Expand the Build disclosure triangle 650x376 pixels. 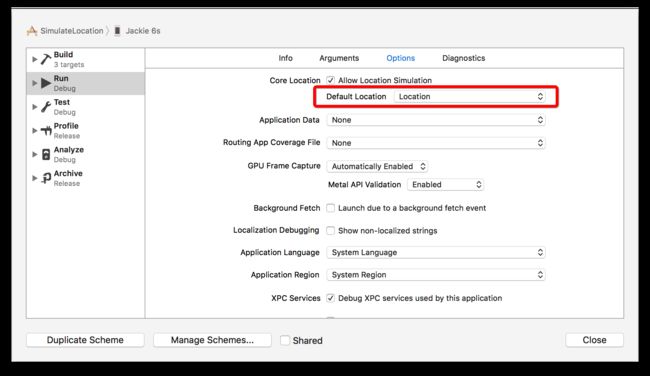[34, 59]
